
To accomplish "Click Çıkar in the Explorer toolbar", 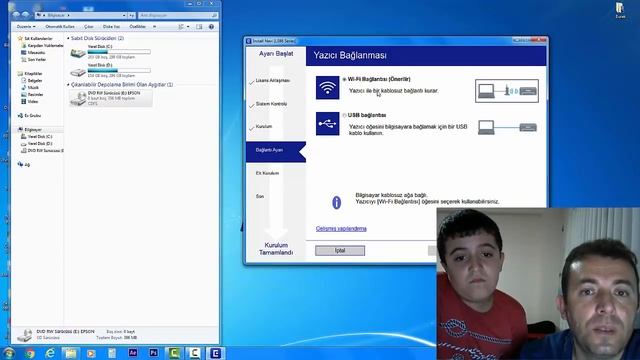I will (89, 27).
